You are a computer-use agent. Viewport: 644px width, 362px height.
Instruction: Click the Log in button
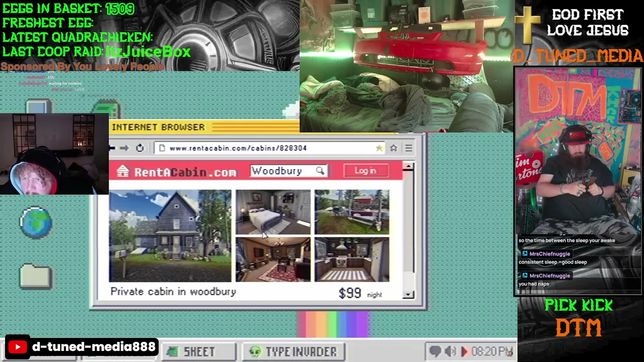point(365,170)
